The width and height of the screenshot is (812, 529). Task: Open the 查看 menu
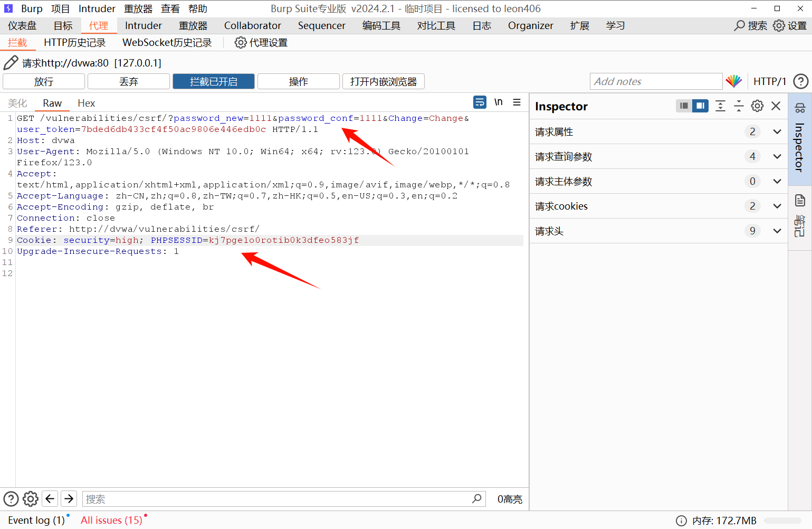(x=170, y=8)
